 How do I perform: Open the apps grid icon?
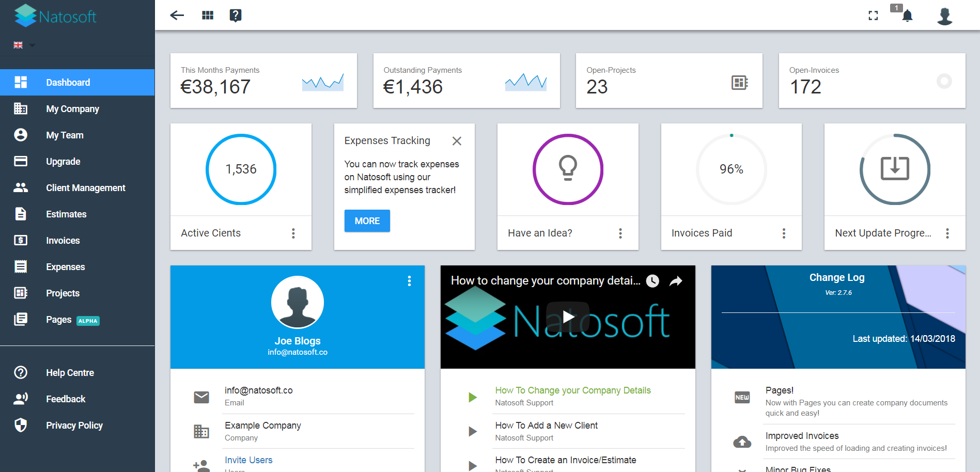tap(208, 15)
